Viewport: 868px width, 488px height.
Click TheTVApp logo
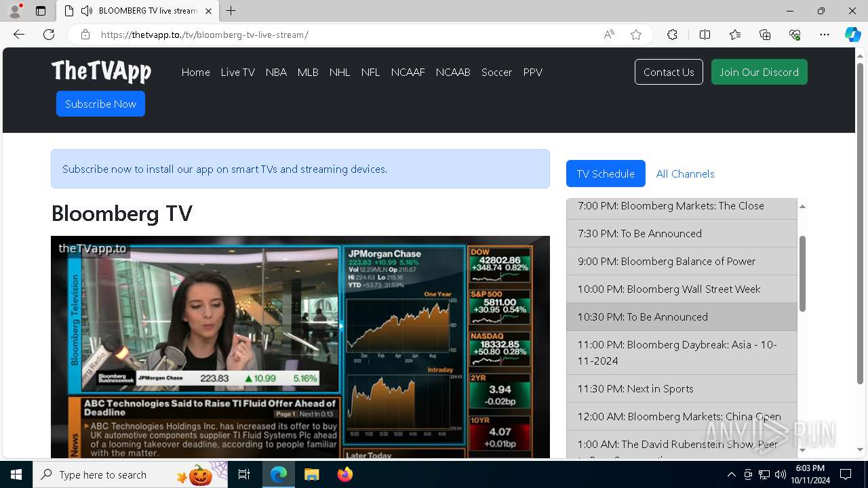(x=101, y=70)
